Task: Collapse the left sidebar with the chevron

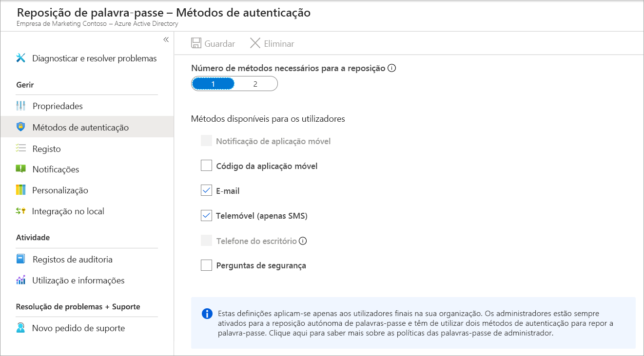Action: (x=166, y=39)
